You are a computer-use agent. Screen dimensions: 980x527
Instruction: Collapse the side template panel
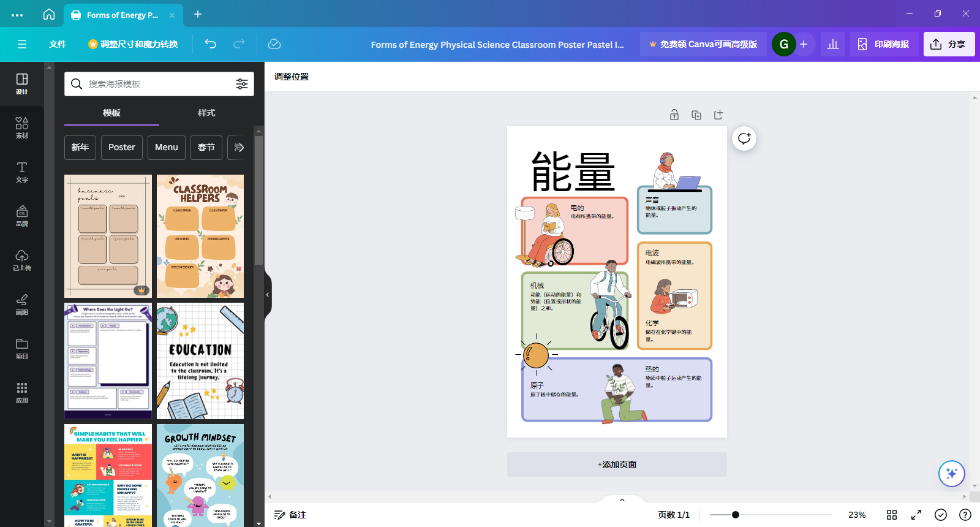[268, 295]
